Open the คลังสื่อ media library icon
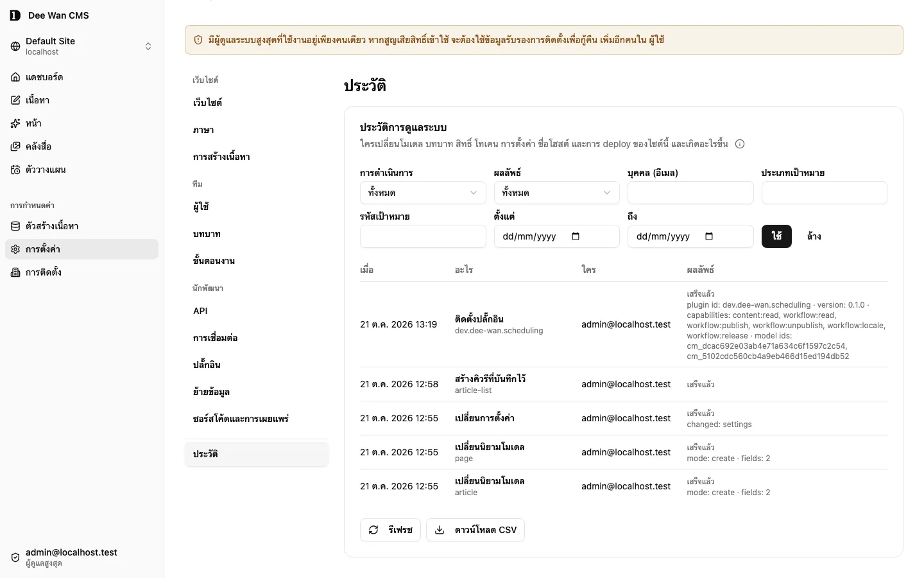Image resolution: width=924 pixels, height=578 pixels. point(15,146)
